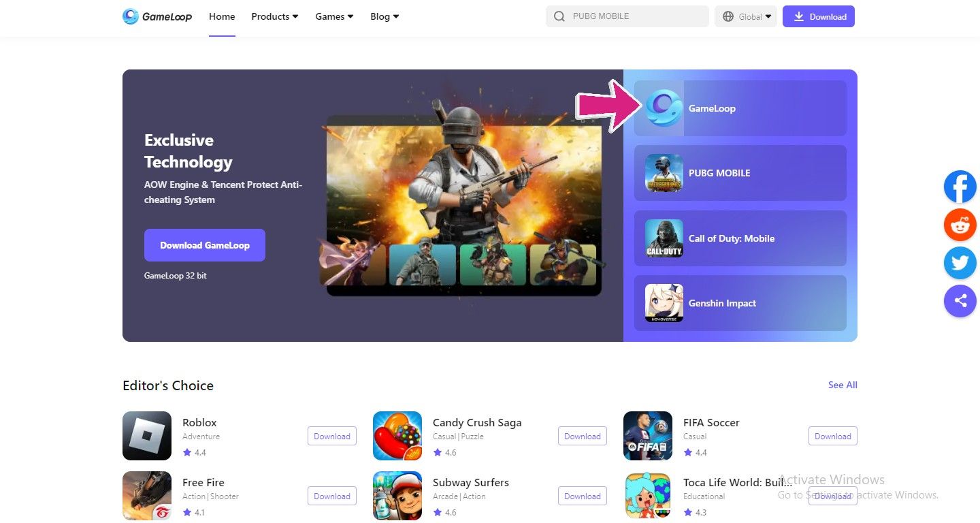Open the Free Fire icon

click(147, 496)
